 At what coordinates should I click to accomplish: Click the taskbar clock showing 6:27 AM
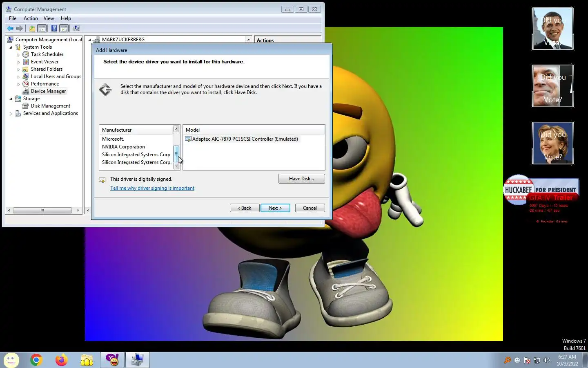click(x=567, y=360)
